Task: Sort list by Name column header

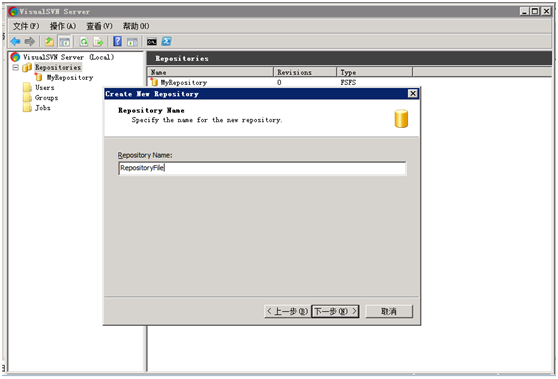Action: (210, 72)
